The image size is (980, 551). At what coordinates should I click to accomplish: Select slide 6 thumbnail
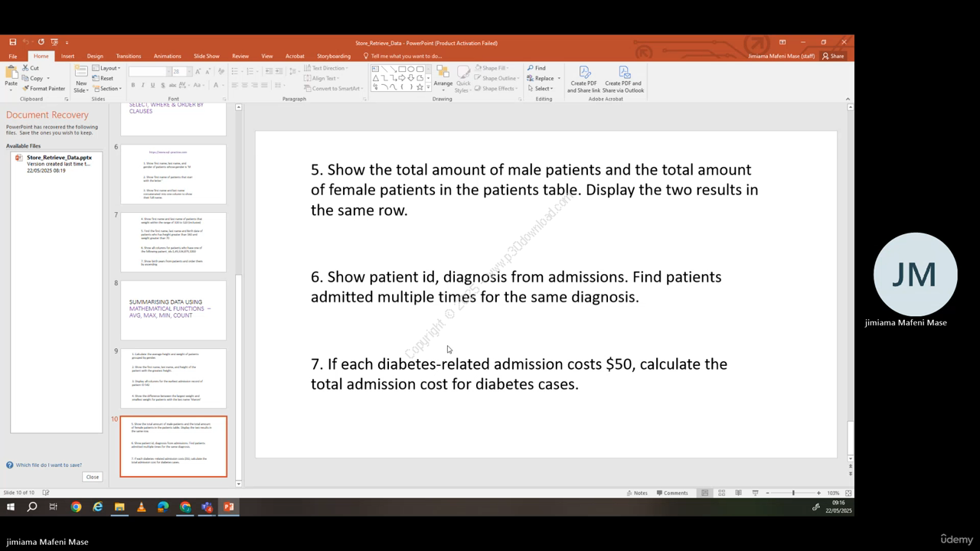tap(174, 174)
